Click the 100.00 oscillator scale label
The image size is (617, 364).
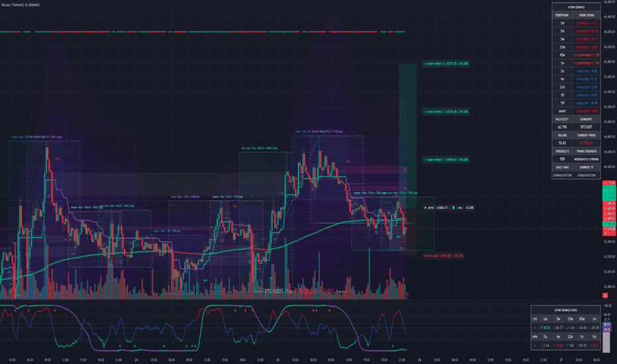coord(608,306)
